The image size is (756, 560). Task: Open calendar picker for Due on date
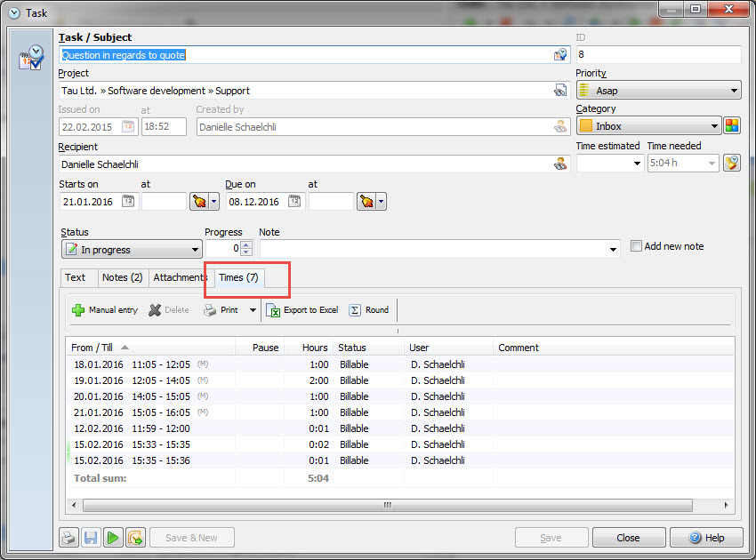coord(295,202)
